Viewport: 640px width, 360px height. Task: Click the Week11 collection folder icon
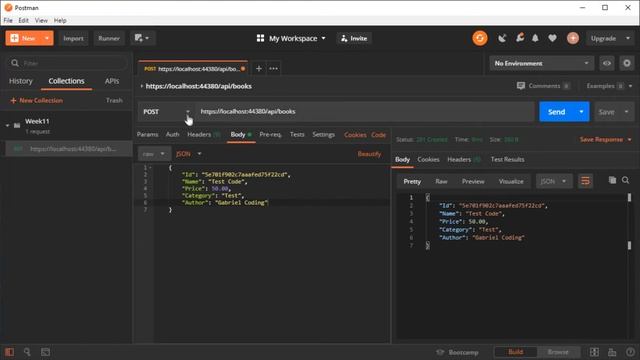pos(17,125)
